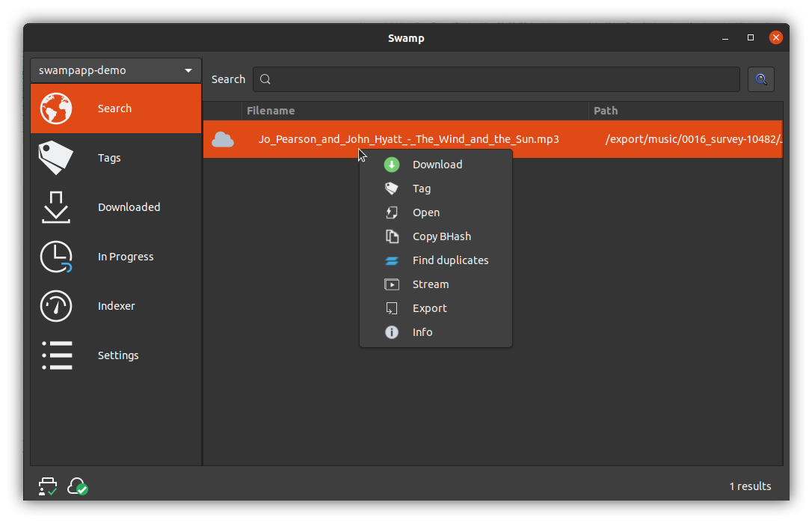Click the cloud icon of the mp3 row

coord(223,139)
